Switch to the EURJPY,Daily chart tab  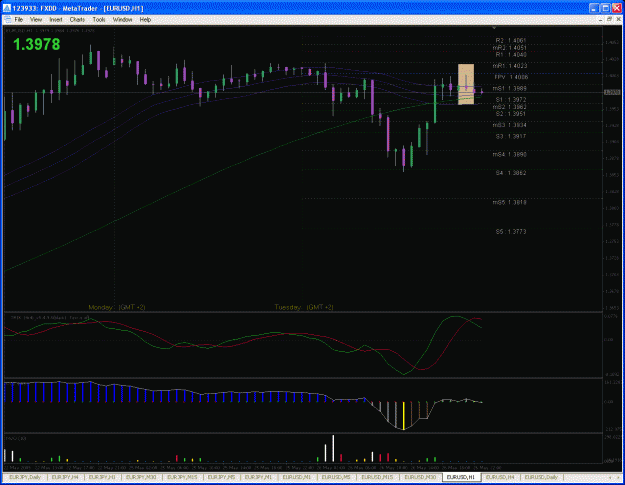point(25,477)
